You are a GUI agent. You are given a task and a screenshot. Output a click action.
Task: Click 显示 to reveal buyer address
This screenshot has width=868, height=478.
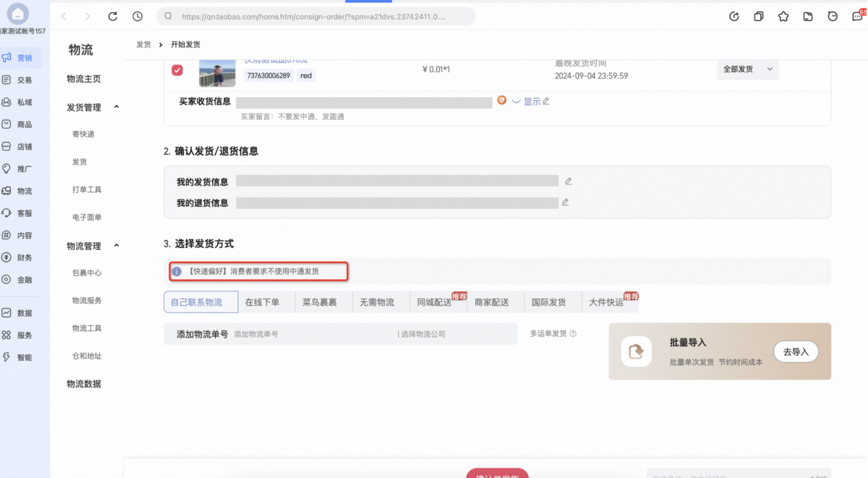tap(532, 101)
